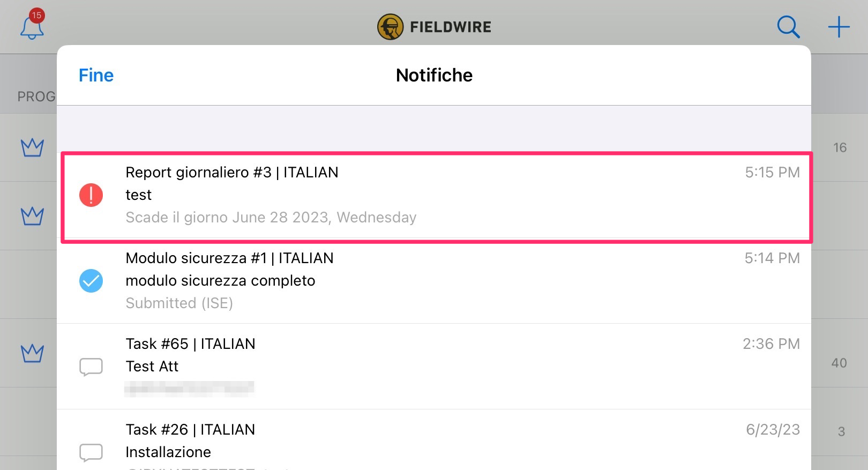868x470 pixels.
Task: Open Task #26 Installazione notification
Action: pos(434,440)
